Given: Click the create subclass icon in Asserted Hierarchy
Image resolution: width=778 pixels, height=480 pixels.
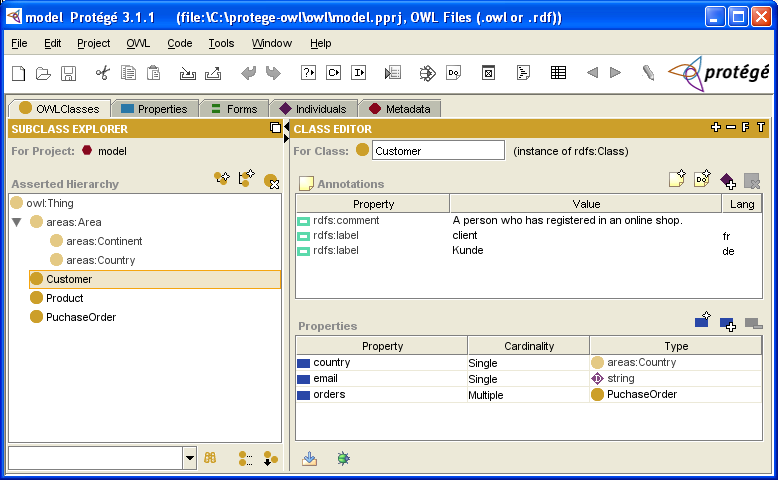Looking at the screenshot, I should 222,179.
